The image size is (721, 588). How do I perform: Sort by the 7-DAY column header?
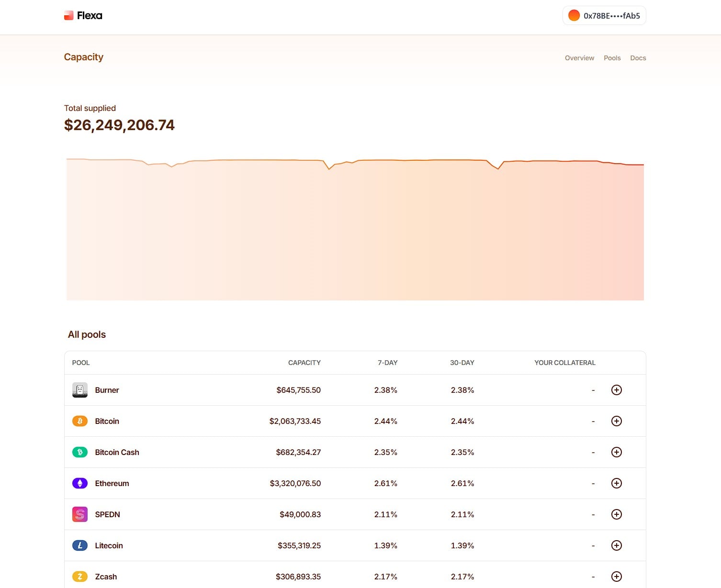tap(388, 363)
